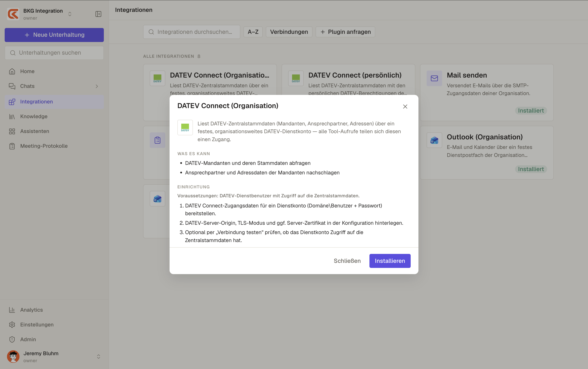Open the DATEV Connect (persönlich) card title
Image resolution: width=588 pixels, height=369 pixels.
tap(355, 75)
